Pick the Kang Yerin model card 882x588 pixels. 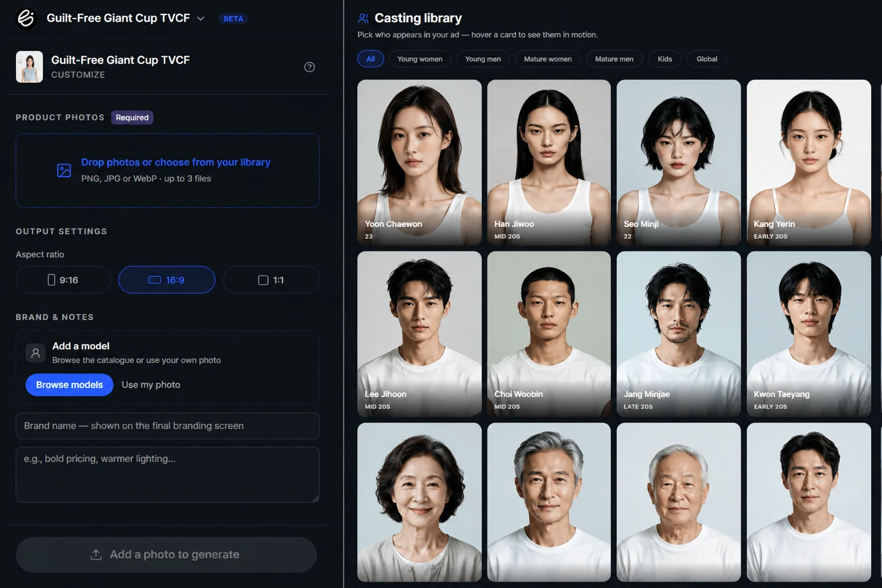pyautogui.click(x=808, y=163)
